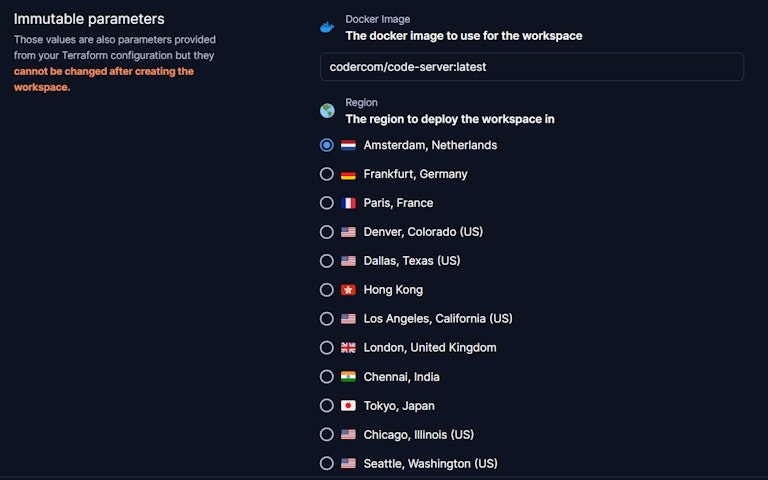
Task: Choose the Seattle, Washington (US) option
Action: pos(327,464)
